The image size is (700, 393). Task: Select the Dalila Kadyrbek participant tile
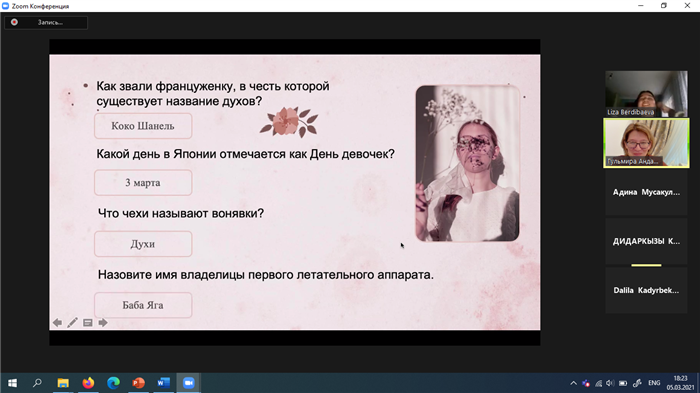tap(646, 290)
